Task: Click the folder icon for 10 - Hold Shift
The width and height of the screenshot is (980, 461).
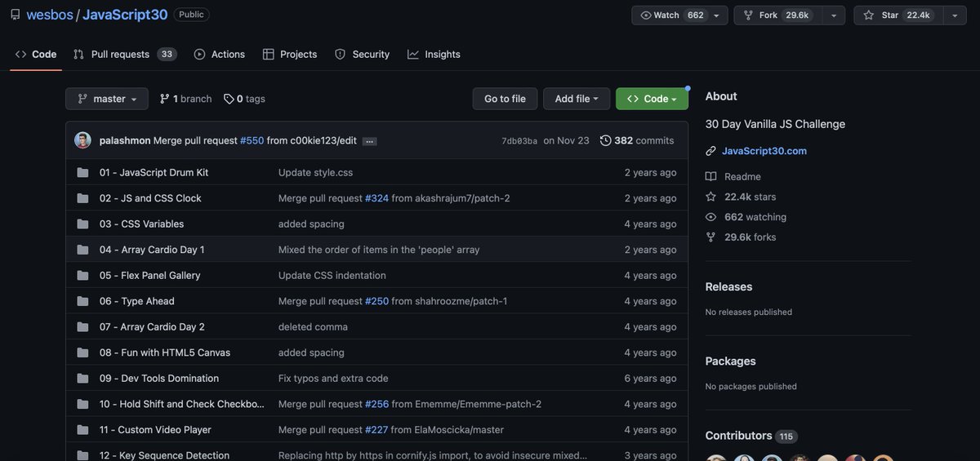Action: (x=82, y=404)
